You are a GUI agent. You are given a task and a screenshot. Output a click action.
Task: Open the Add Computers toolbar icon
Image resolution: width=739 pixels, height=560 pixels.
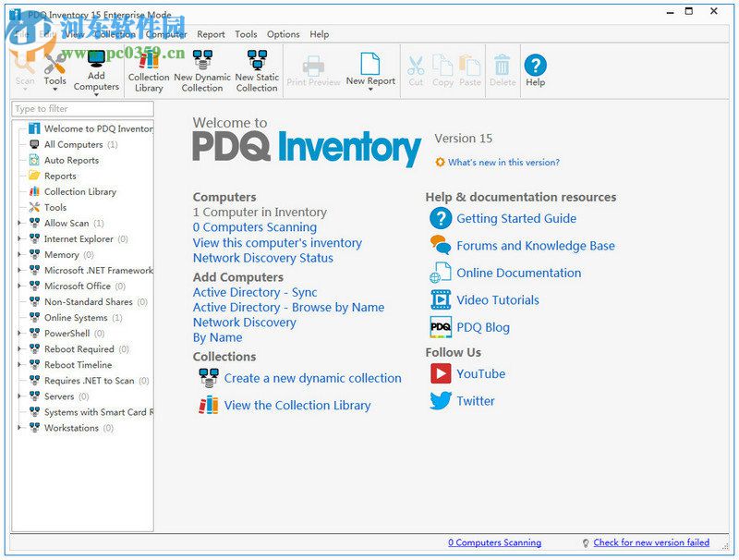97,69
